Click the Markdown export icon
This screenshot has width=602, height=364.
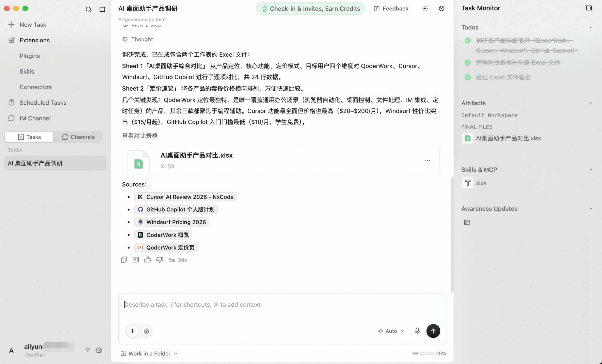coord(136,259)
